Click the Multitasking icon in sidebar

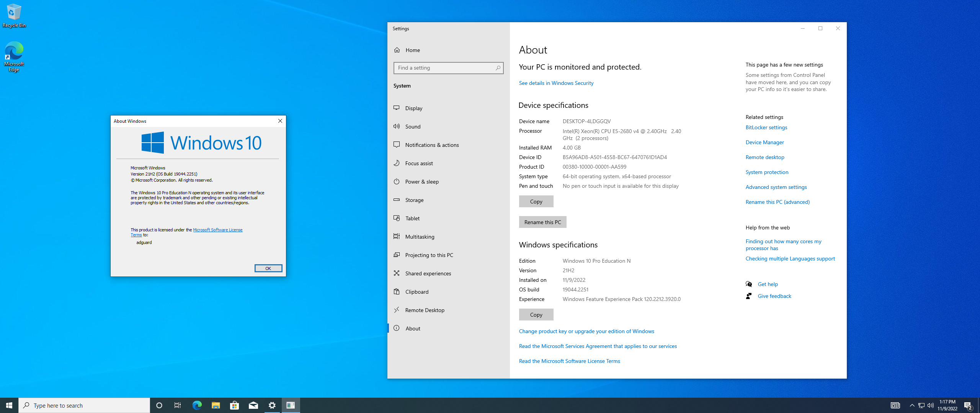pos(397,236)
